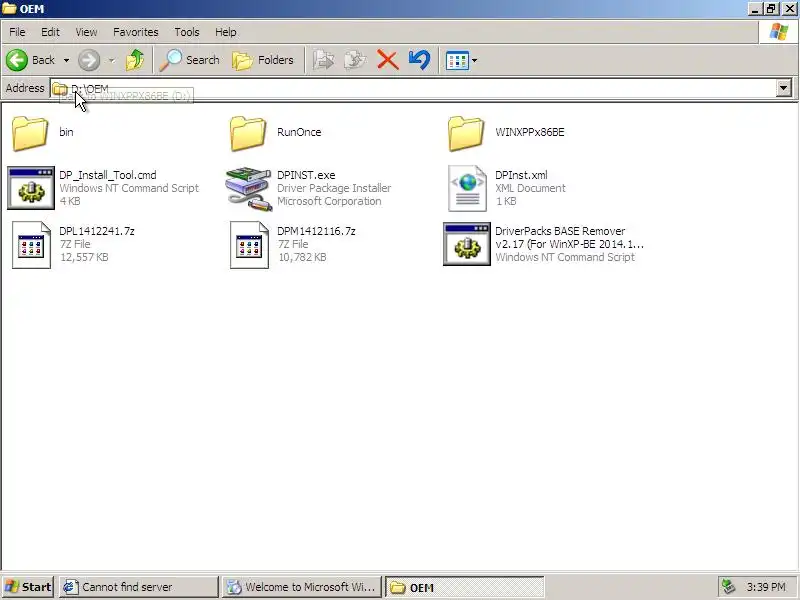Expand the Address bar dropdown list

(x=784, y=88)
